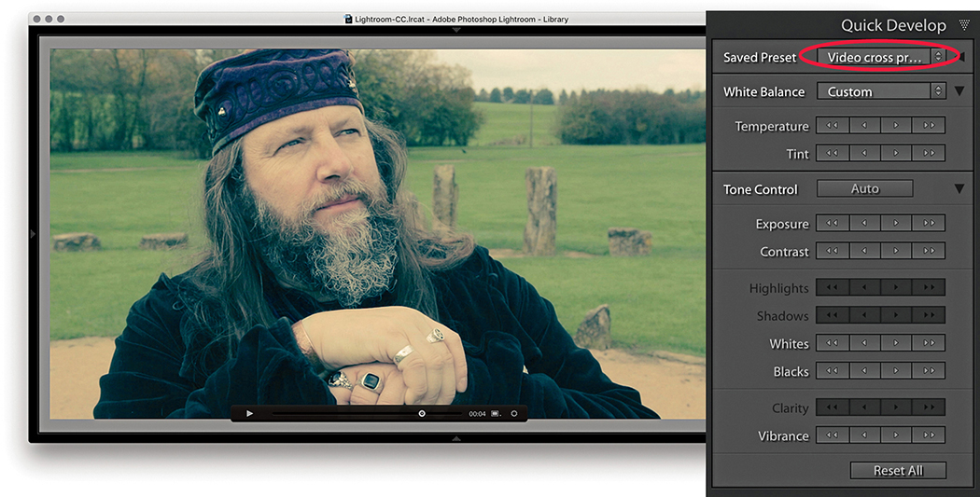
Task: Increase Temperature by a large step
Action: (929, 126)
